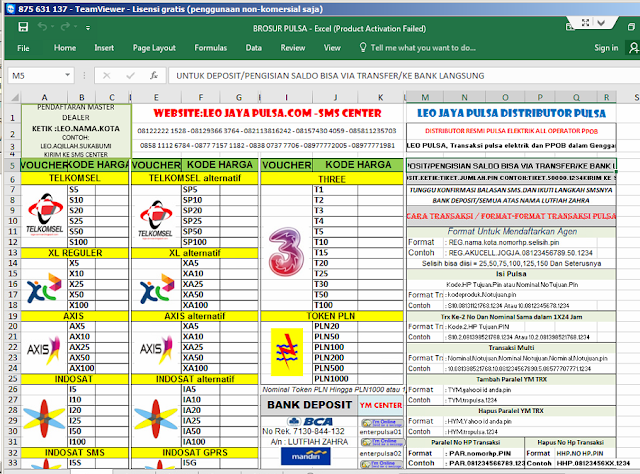Open the Undo history dropdown arrow
The height and width of the screenshot is (474, 640).
[52, 27]
